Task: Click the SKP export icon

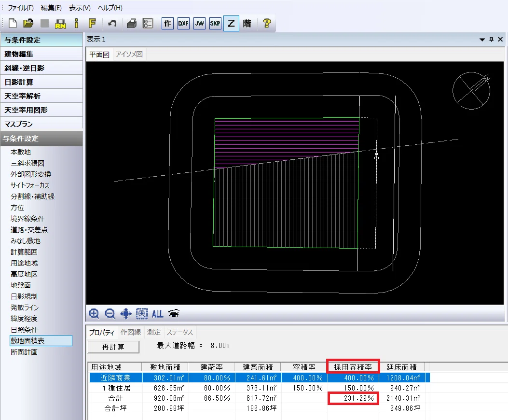Action: (215, 23)
